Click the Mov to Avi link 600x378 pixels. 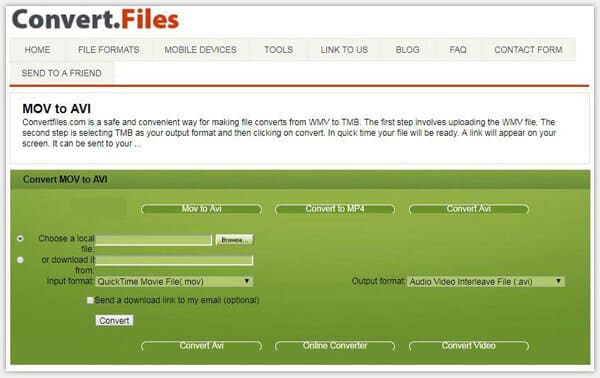click(x=202, y=209)
